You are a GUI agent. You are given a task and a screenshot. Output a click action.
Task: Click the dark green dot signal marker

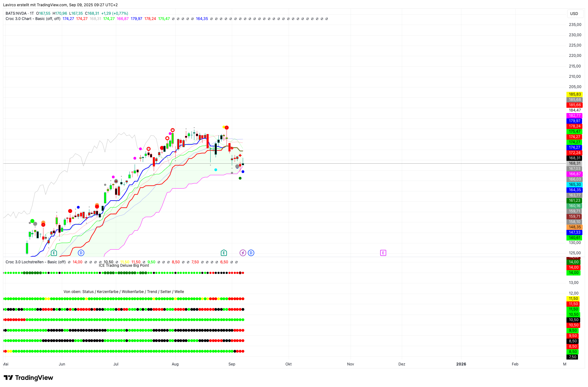point(240,178)
